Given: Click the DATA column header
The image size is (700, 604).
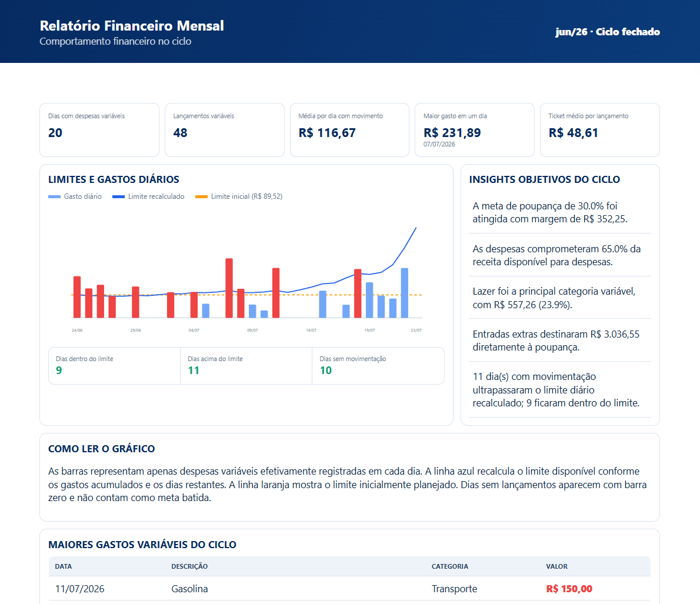Looking at the screenshot, I should pyautogui.click(x=64, y=566).
